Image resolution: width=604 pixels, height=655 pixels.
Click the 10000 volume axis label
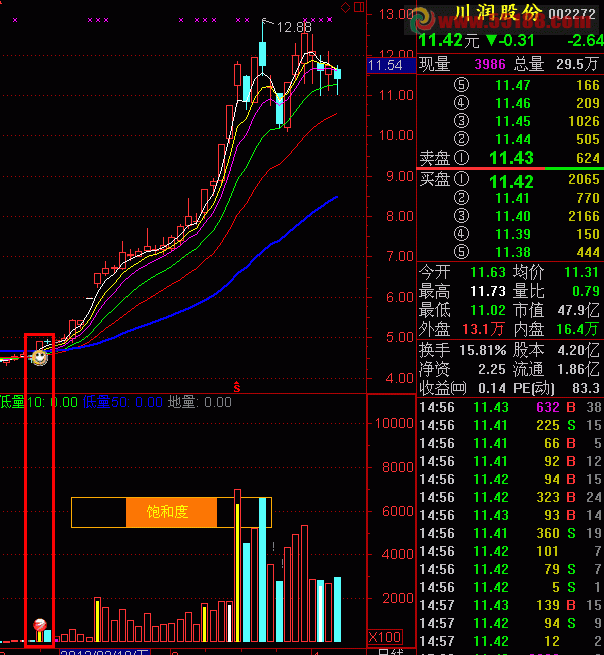point(394,423)
